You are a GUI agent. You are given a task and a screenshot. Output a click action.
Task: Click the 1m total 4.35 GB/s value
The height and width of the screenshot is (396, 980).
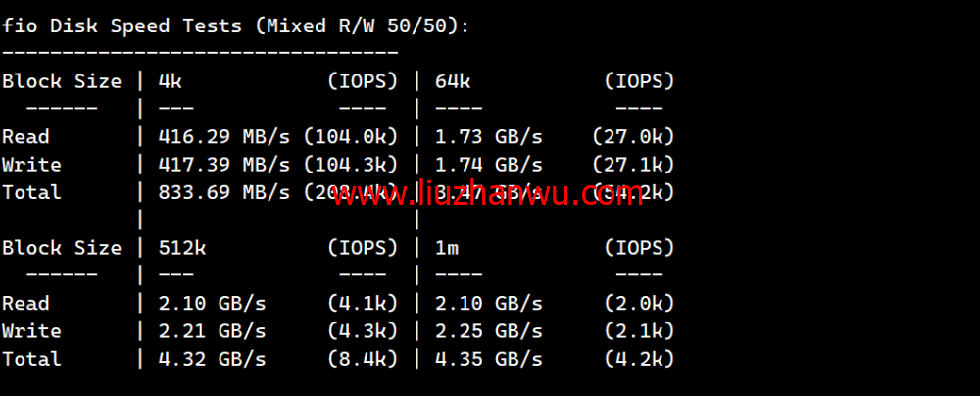point(489,359)
